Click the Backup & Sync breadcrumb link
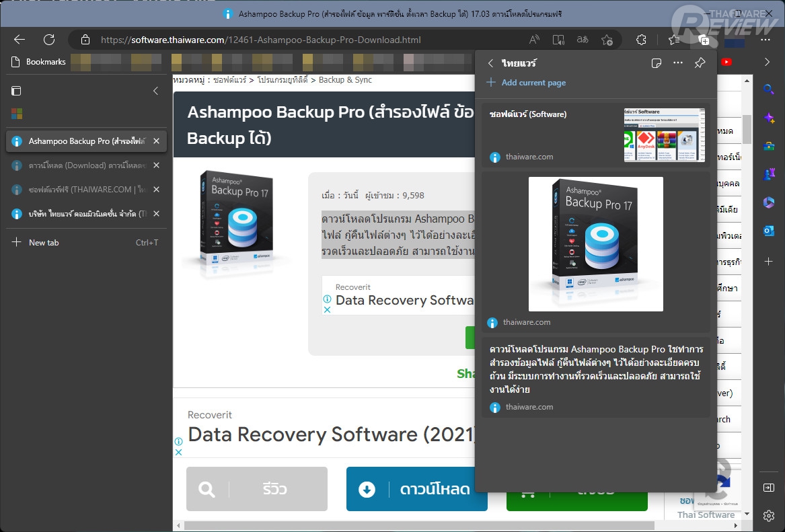The image size is (785, 532). [x=345, y=79]
